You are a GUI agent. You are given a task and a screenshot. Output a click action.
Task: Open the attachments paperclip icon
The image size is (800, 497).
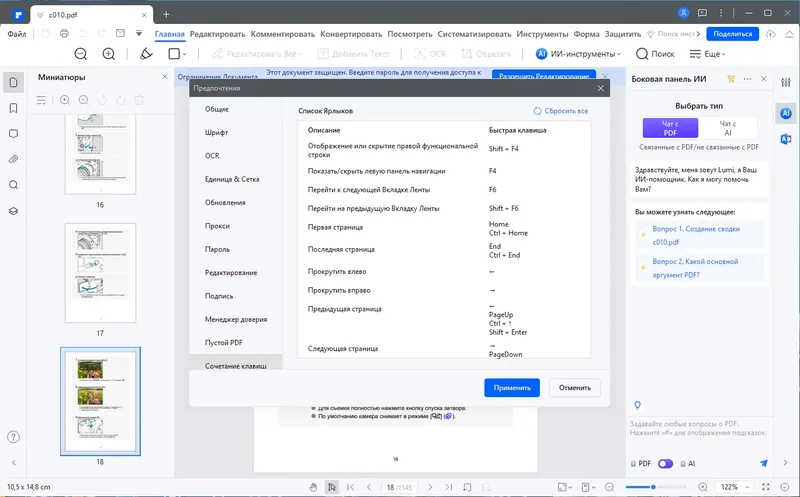[x=14, y=159]
